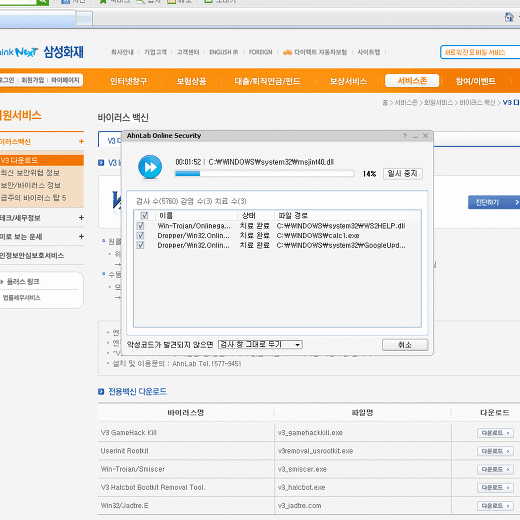Expand the 바이러스백신 sidebar plus icon
The height and width of the screenshot is (520, 520).
[81, 142]
